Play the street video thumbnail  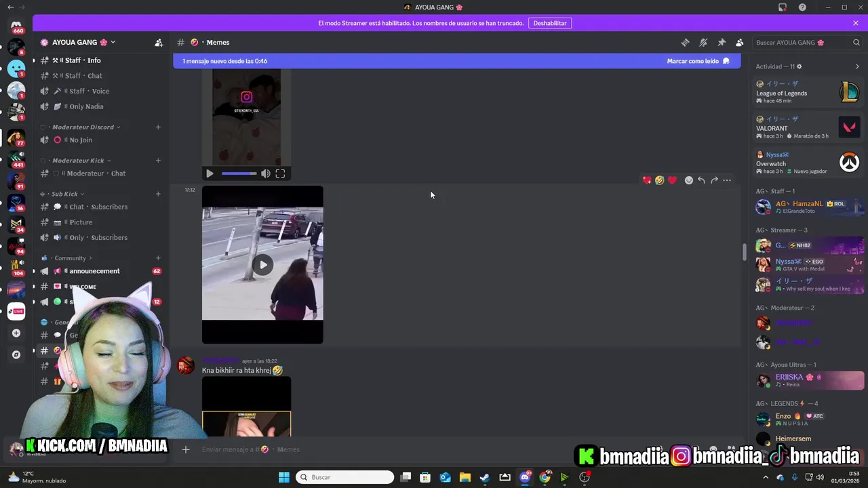tap(262, 265)
